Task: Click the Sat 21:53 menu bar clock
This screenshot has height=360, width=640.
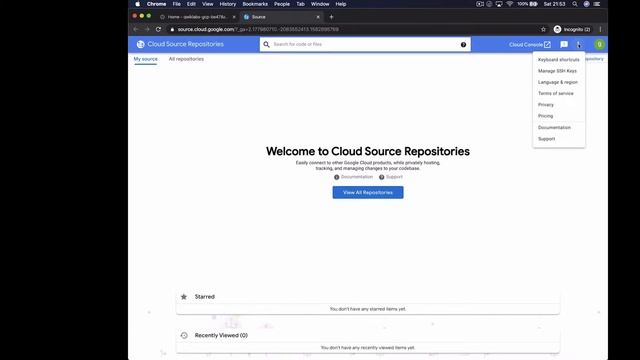Action: tap(554, 4)
